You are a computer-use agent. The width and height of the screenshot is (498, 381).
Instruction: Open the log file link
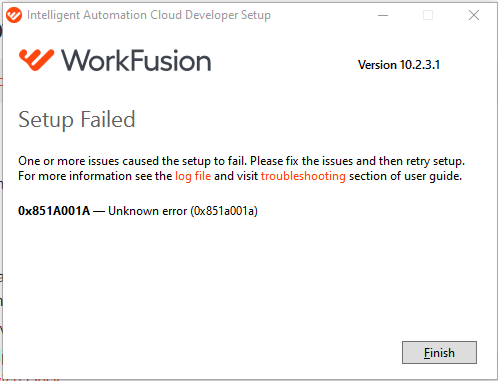click(193, 176)
